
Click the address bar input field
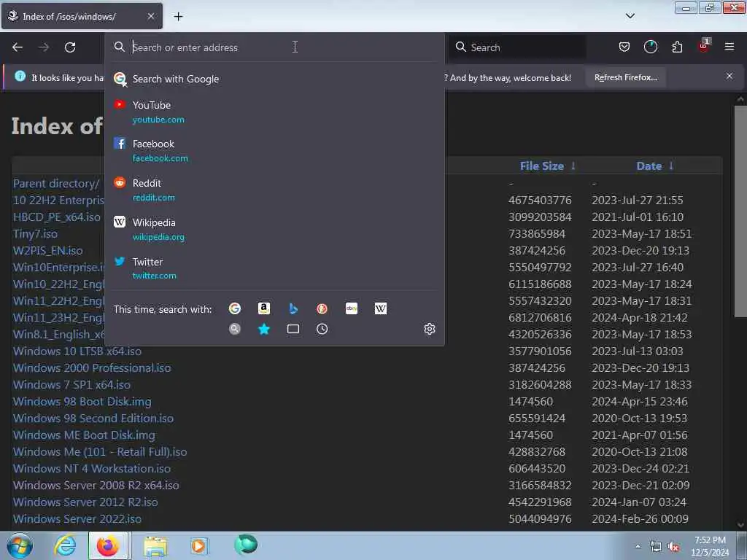tap(275, 47)
